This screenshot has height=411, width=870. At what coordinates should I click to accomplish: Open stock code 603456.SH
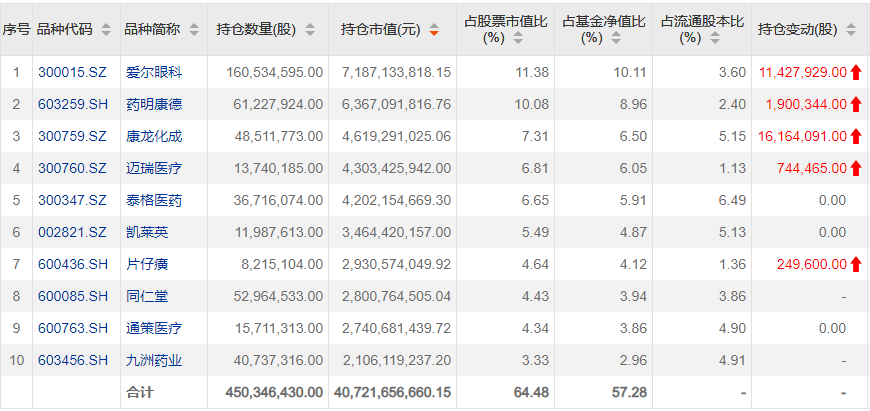point(72,361)
